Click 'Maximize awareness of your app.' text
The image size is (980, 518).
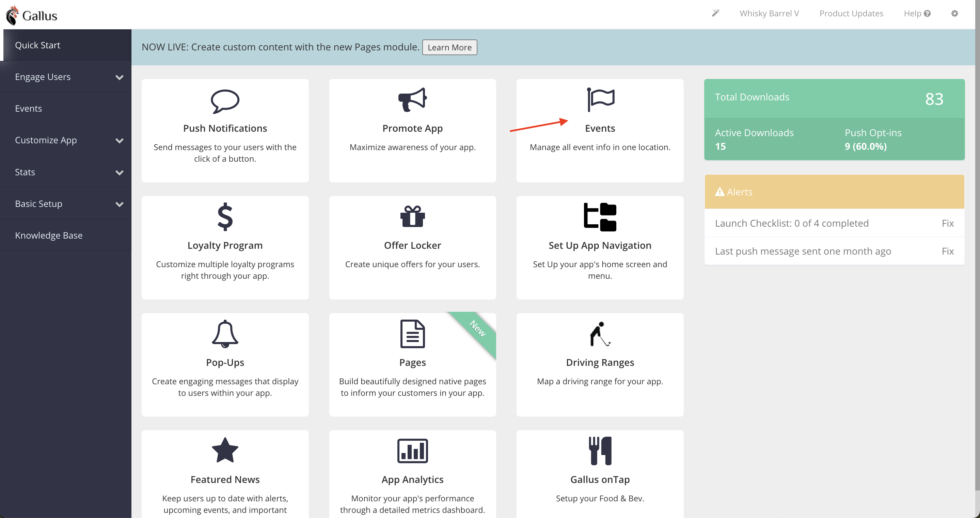pyautogui.click(x=412, y=147)
